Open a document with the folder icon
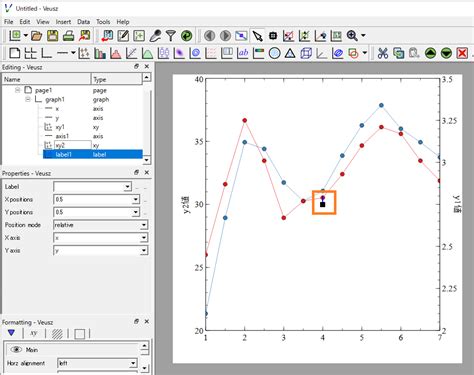The image size is (474, 375). 36,35
